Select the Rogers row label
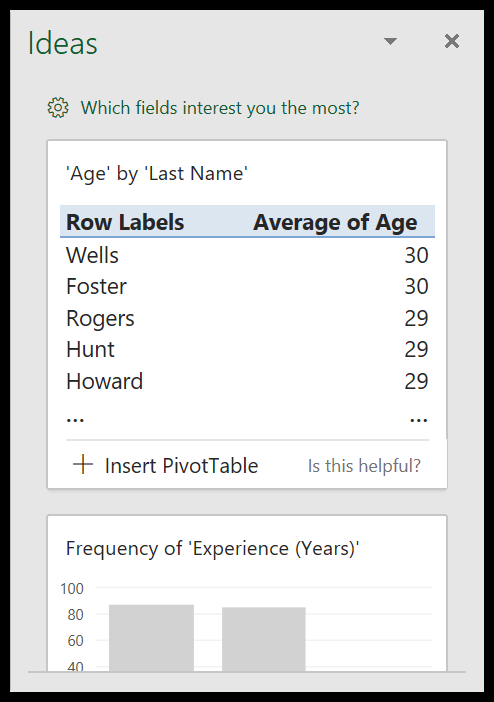Screen dimensions: 494x702 tap(100, 319)
